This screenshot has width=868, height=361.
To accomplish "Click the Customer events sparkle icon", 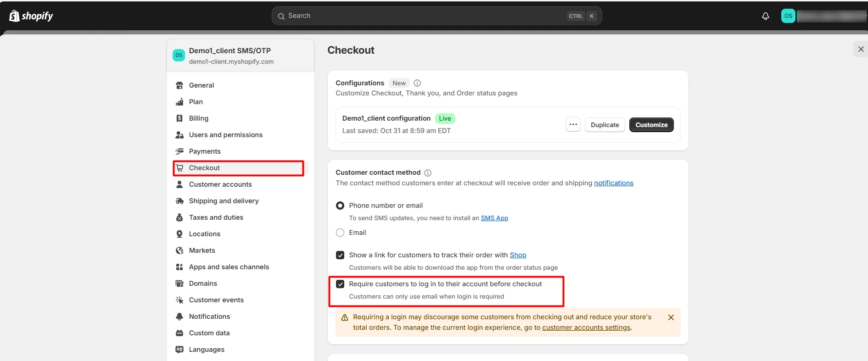I will (x=179, y=300).
